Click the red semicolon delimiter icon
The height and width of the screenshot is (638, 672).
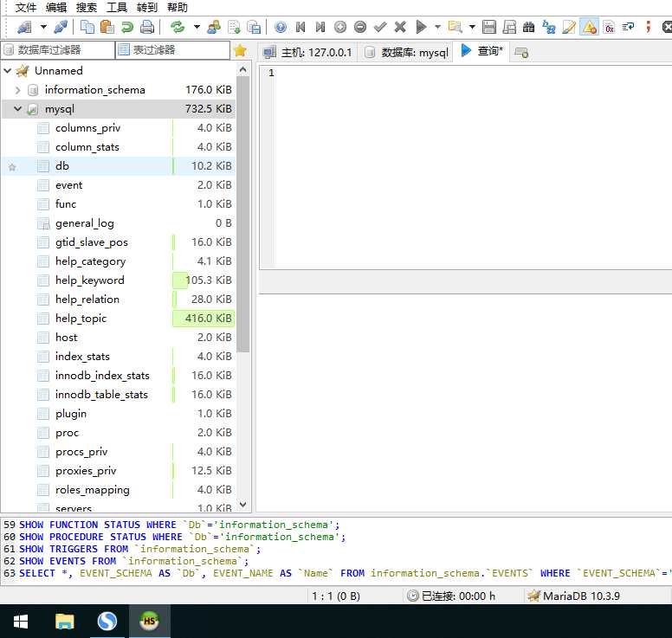click(648, 28)
